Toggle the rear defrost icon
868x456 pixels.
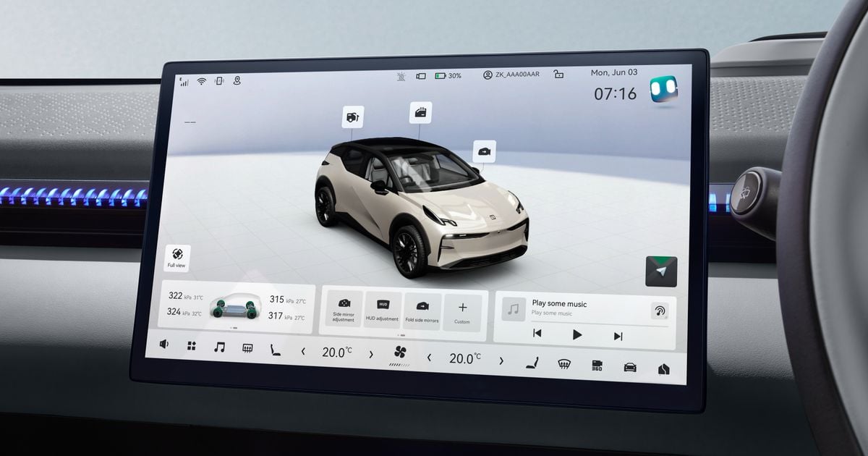[247, 348]
